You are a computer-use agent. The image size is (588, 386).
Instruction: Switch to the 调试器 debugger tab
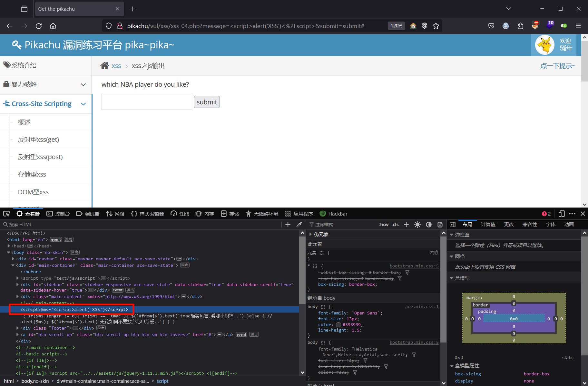click(x=88, y=214)
